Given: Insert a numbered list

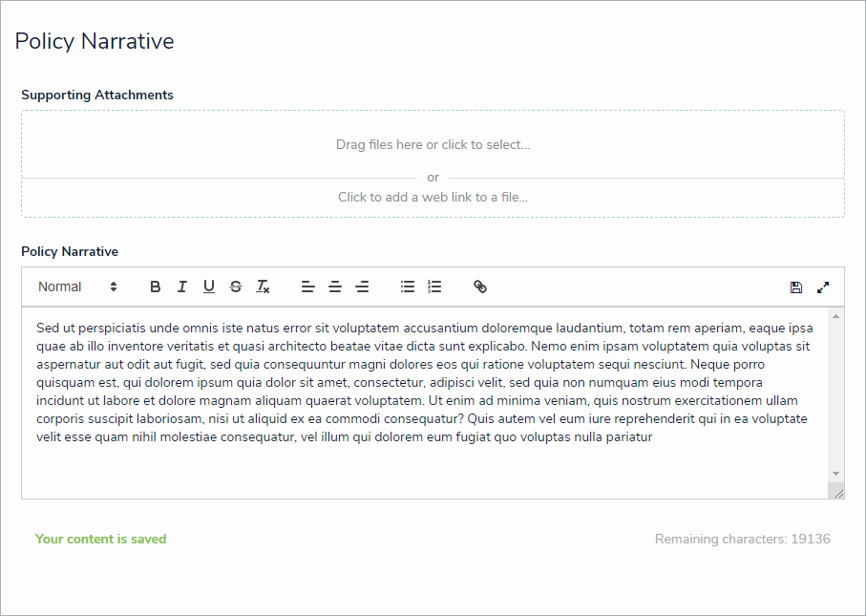Looking at the screenshot, I should click(434, 287).
